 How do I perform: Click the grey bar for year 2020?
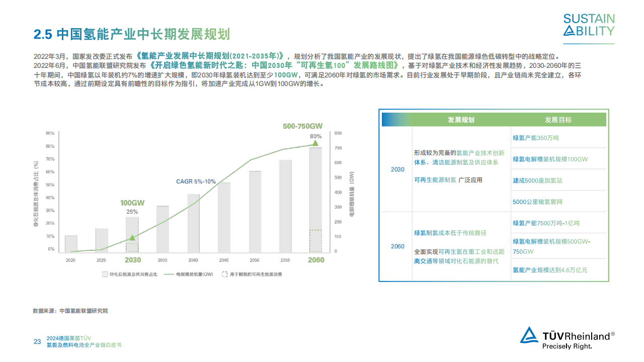click(71, 243)
